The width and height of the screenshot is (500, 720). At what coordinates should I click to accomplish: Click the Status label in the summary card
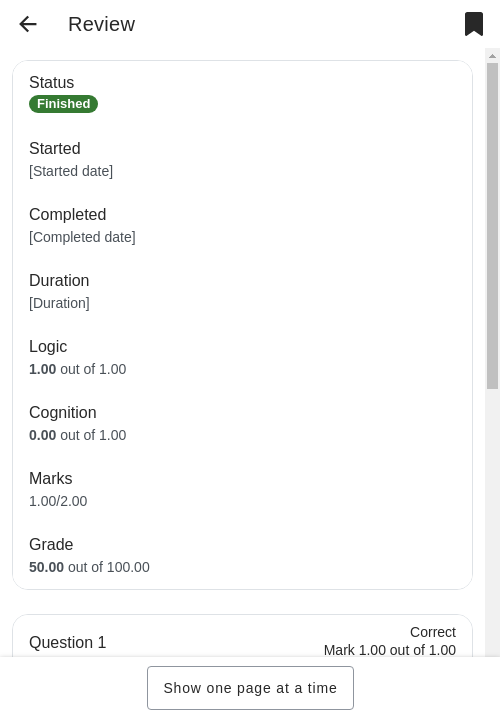(51, 83)
